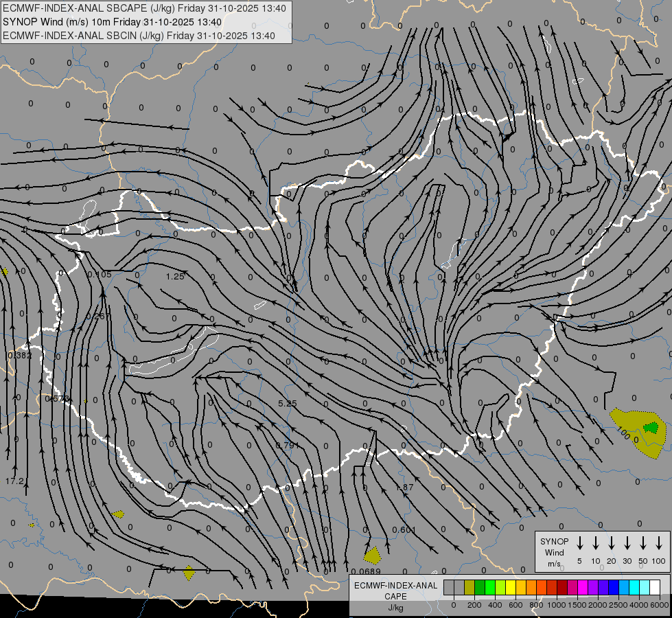Click the ECMWF-INDEX-ANAL label in the CAPE legend
The height and width of the screenshot is (618, 672).
tap(395, 586)
